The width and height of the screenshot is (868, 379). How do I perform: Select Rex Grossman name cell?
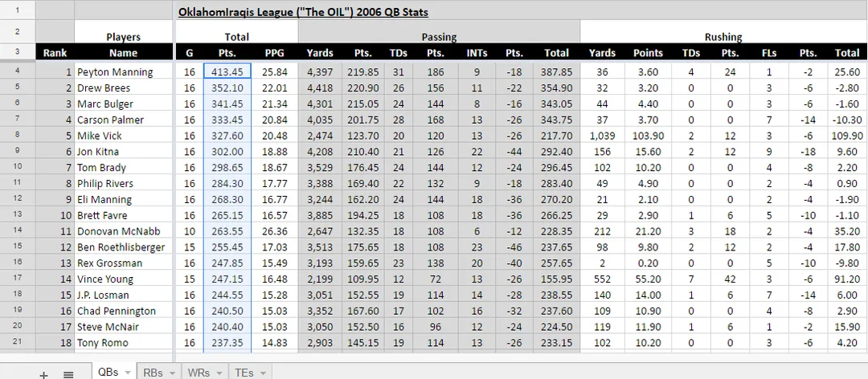click(x=124, y=263)
